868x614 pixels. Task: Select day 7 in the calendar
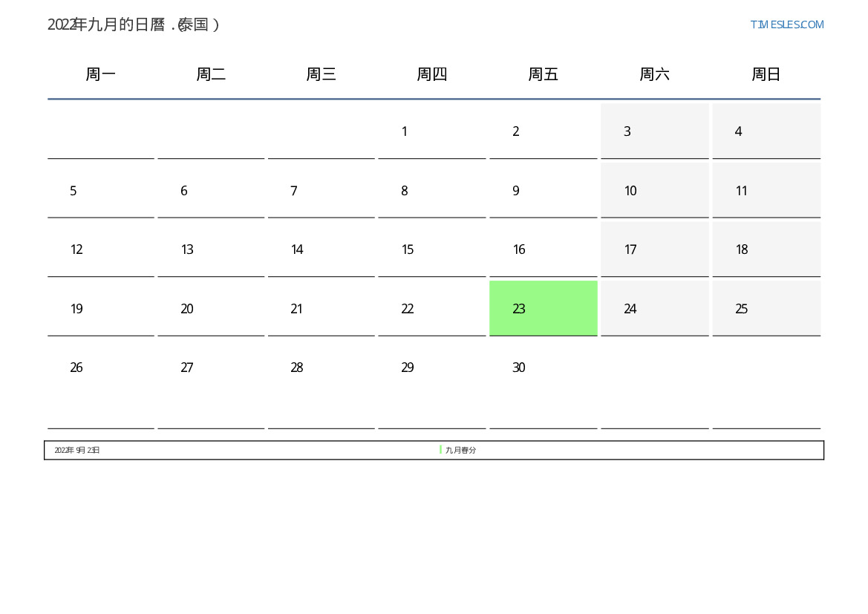(x=321, y=191)
